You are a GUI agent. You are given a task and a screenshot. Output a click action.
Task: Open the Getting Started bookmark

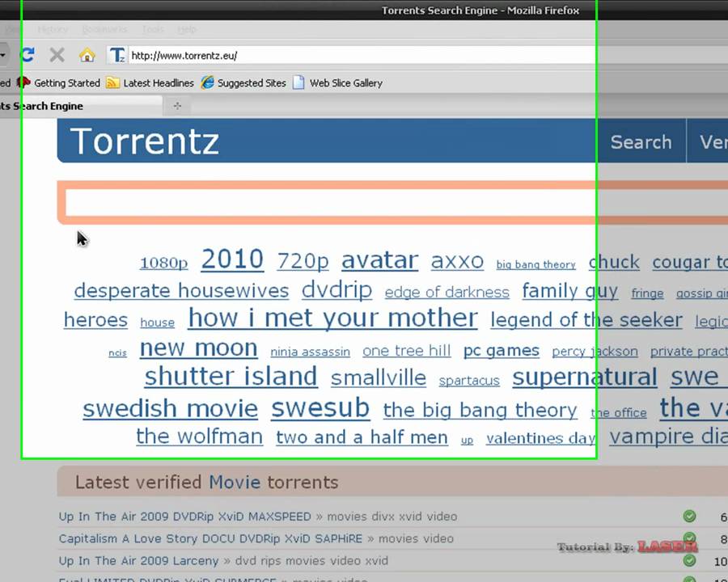click(x=58, y=83)
